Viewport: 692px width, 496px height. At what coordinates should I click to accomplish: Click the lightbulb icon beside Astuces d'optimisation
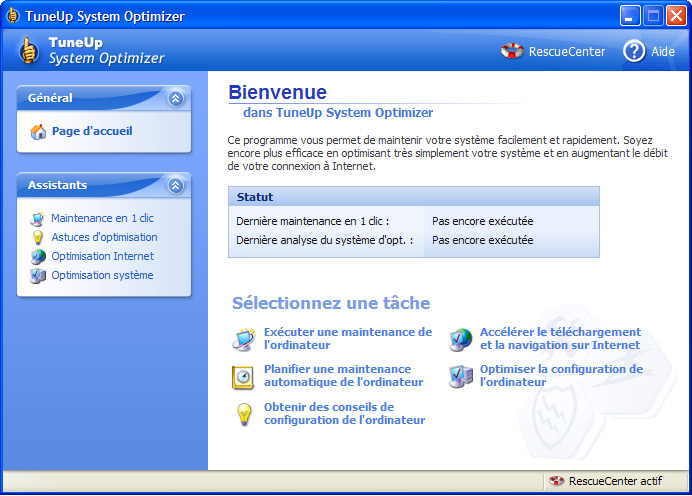point(38,237)
